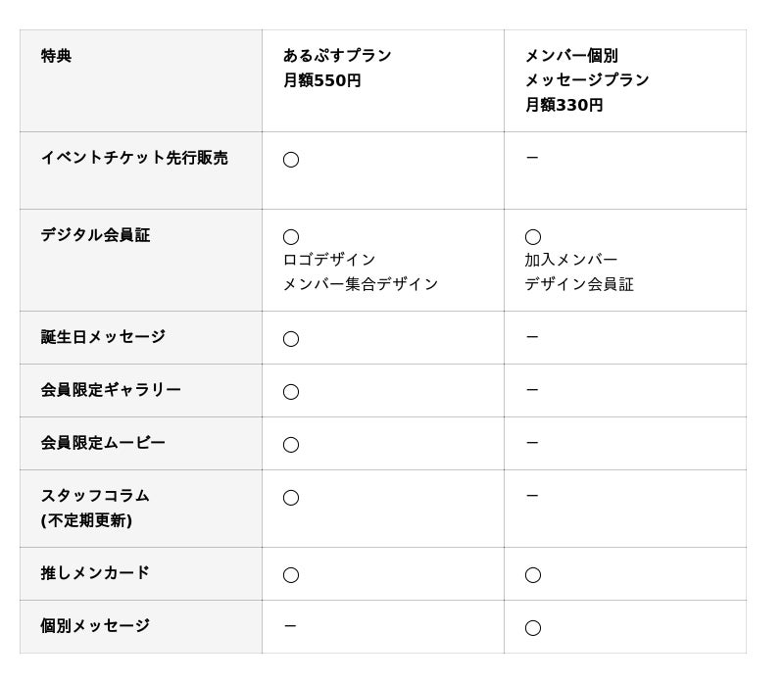Click the メンバー集合デザイン text
Image resolution: width=784 pixels, height=683 pixels.
[361, 284]
